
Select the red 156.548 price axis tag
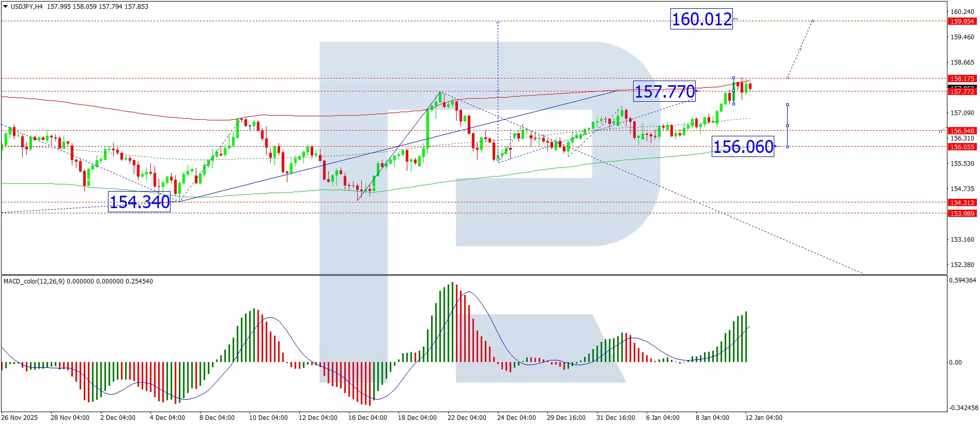[x=962, y=131]
